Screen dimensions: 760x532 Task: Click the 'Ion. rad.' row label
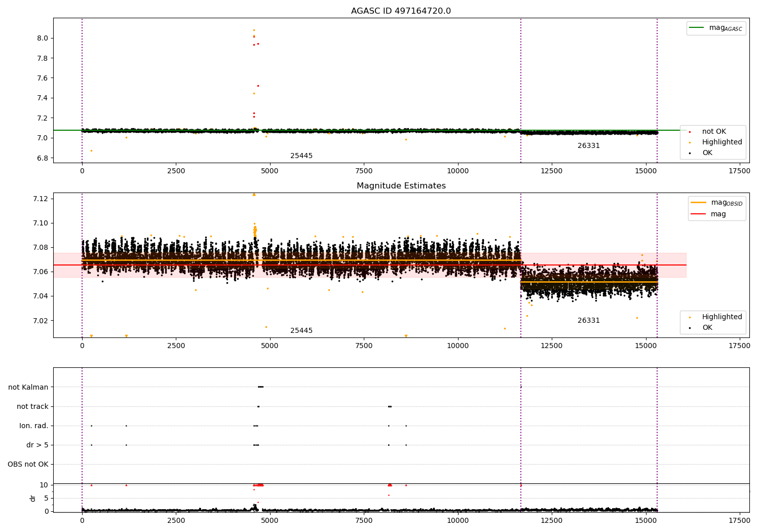(34, 426)
